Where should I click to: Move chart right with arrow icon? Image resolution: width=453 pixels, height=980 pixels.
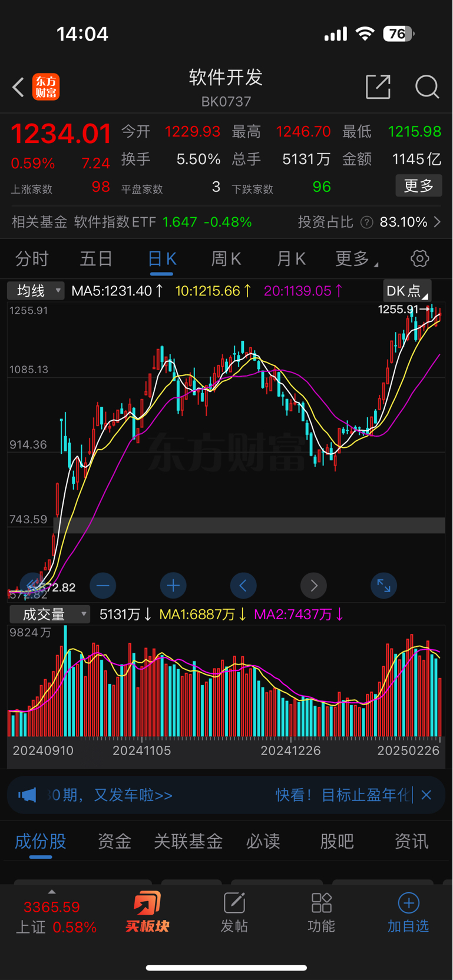[x=313, y=586]
